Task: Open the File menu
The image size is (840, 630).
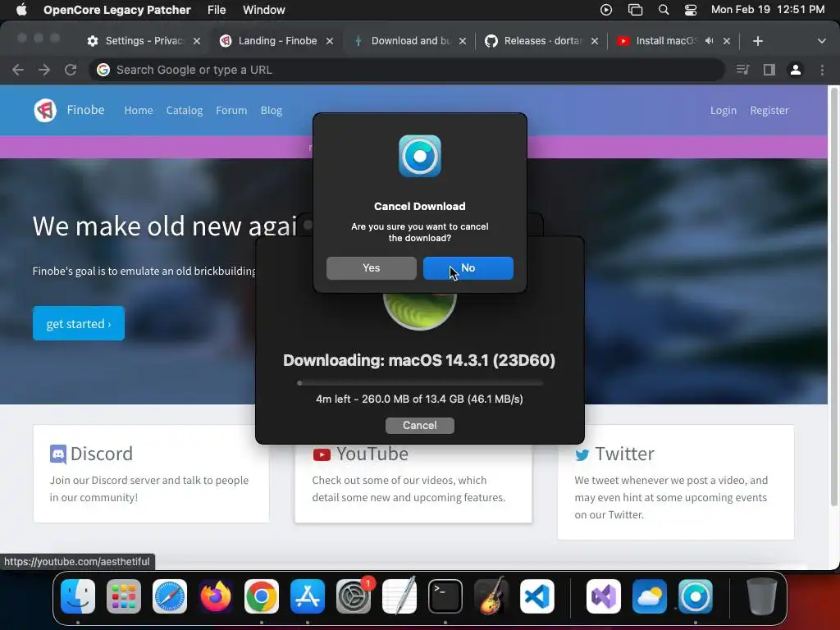Action: click(x=217, y=10)
